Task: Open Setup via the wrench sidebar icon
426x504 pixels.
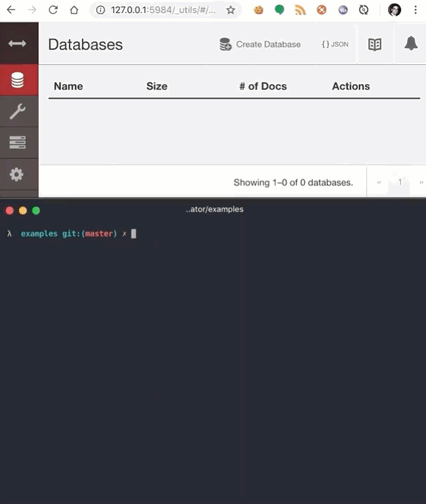Action: [x=18, y=111]
